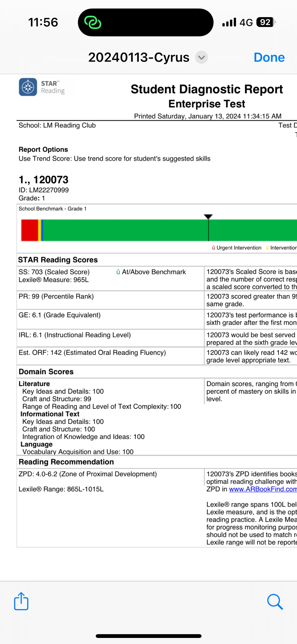This screenshot has width=297, height=644.
Task: Tap Vocabulary Acquisition and Use: 100
Action: point(78,452)
